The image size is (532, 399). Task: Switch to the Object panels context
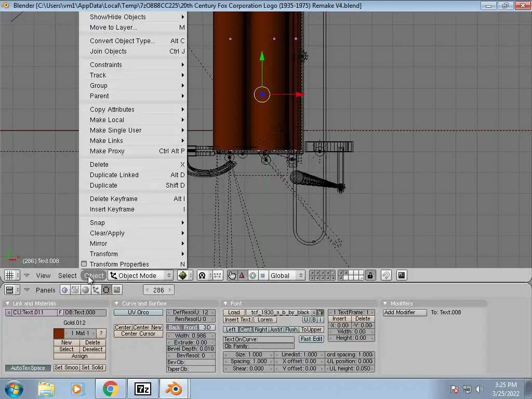point(96,290)
